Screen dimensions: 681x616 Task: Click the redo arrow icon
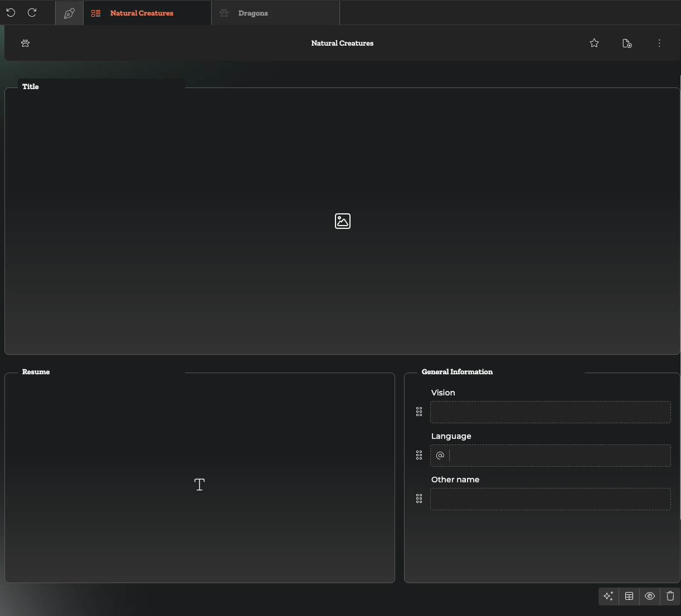click(32, 12)
